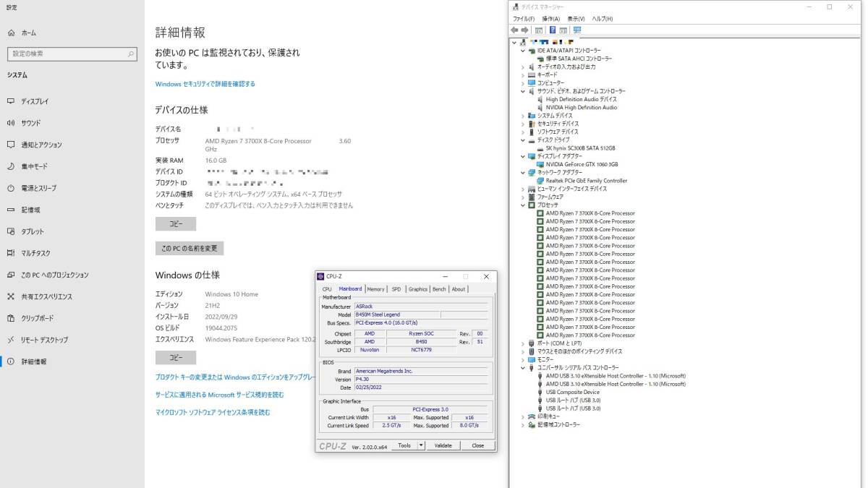The height and width of the screenshot is (488, 868).
Task: Expand the コンピューター node
Action: [523, 83]
